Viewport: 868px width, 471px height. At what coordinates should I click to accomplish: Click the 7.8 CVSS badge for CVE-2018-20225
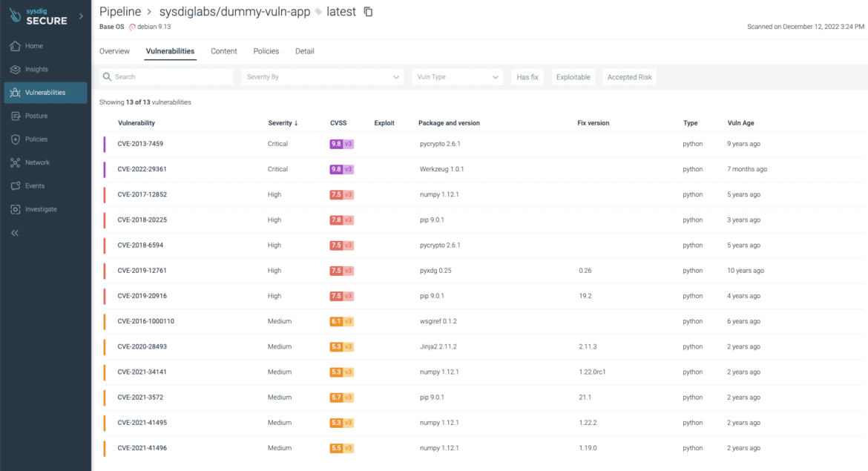coord(341,220)
